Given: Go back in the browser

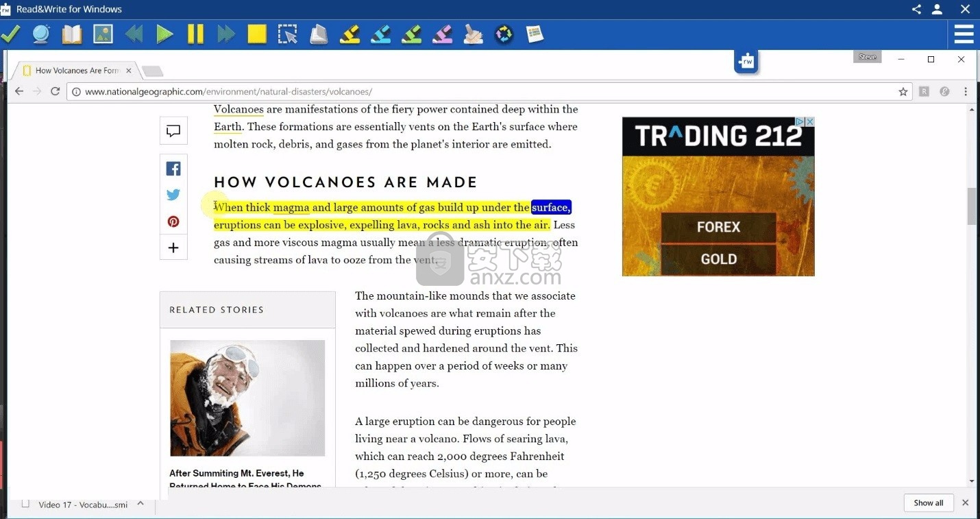Looking at the screenshot, I should [x=19, y=91].
